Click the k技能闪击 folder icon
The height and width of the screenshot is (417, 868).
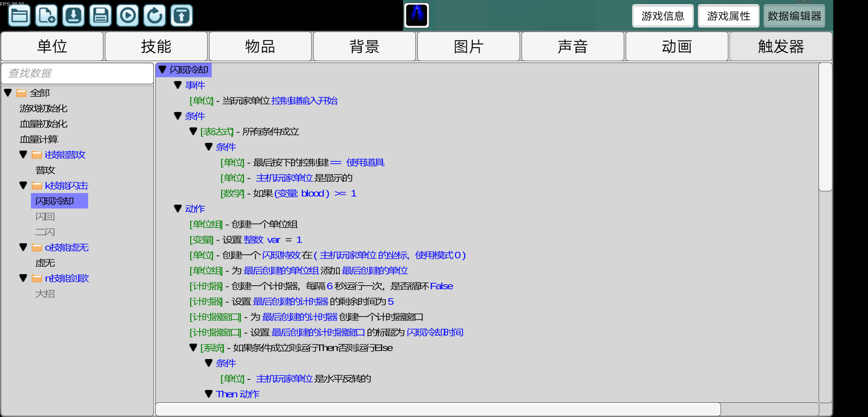(37, 186)
